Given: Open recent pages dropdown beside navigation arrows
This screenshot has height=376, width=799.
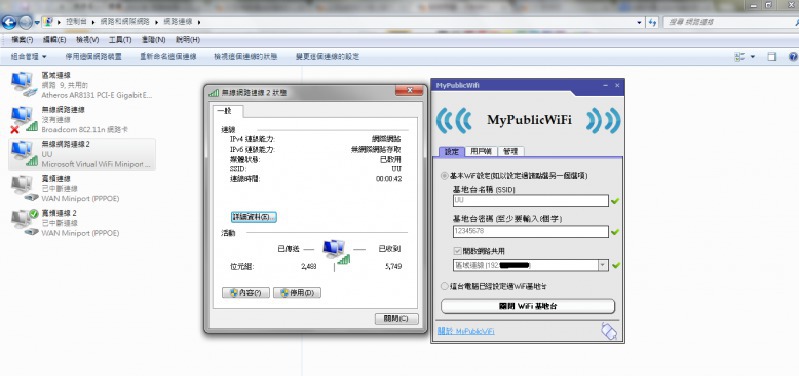Looking at the screenshot, I should [37, 23].
